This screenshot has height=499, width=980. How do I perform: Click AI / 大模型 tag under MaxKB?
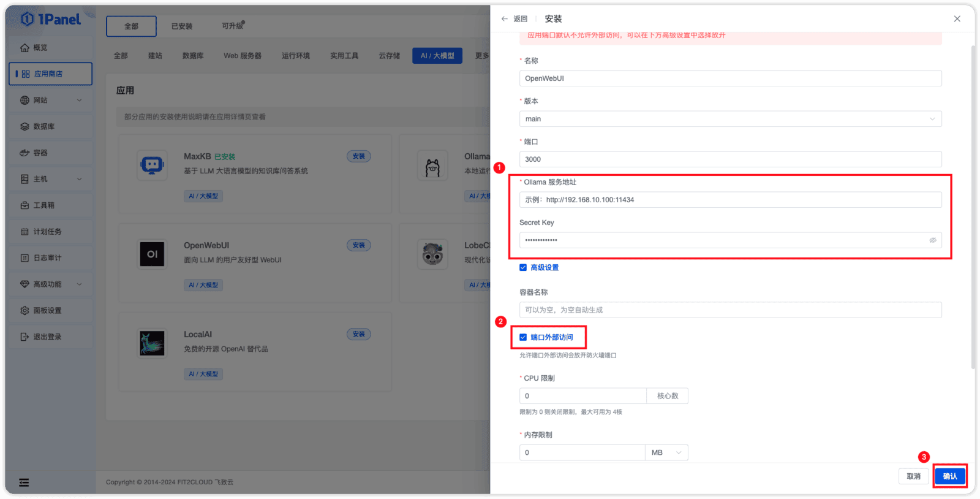tap(203, 196)
